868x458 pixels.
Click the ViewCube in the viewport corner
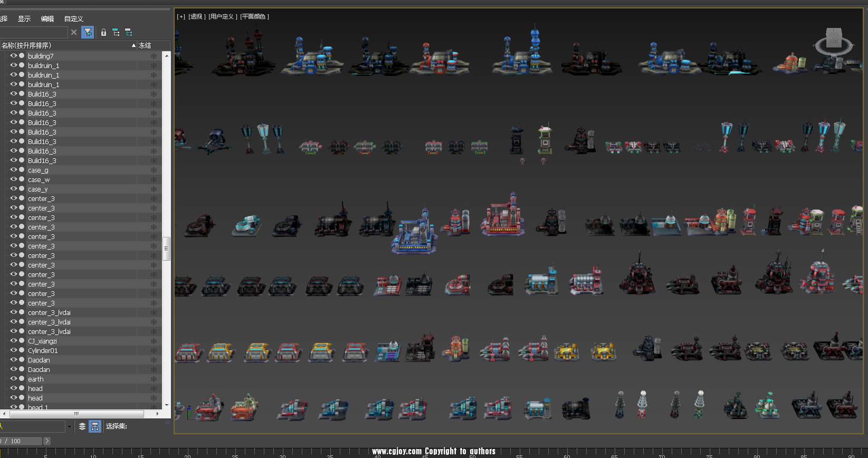(x=834, y=43)
